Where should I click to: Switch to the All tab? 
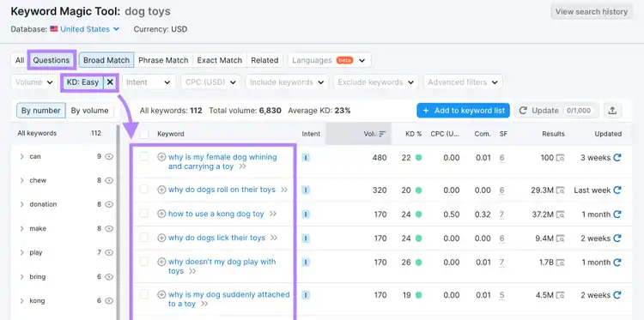pos(20,60)
